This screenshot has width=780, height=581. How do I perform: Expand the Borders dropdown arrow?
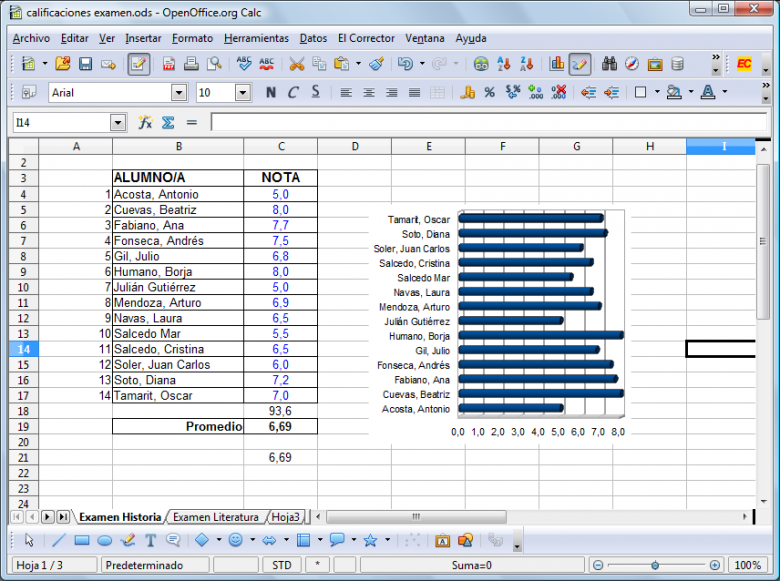[657, 92]
